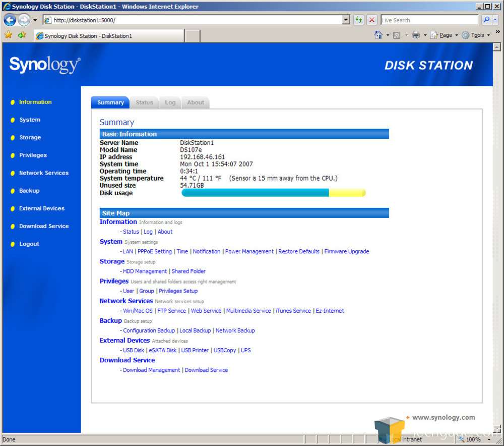Open the Download Management link
Image resolution: width=504 pixels, height=446 pixels.
[151, 370]
